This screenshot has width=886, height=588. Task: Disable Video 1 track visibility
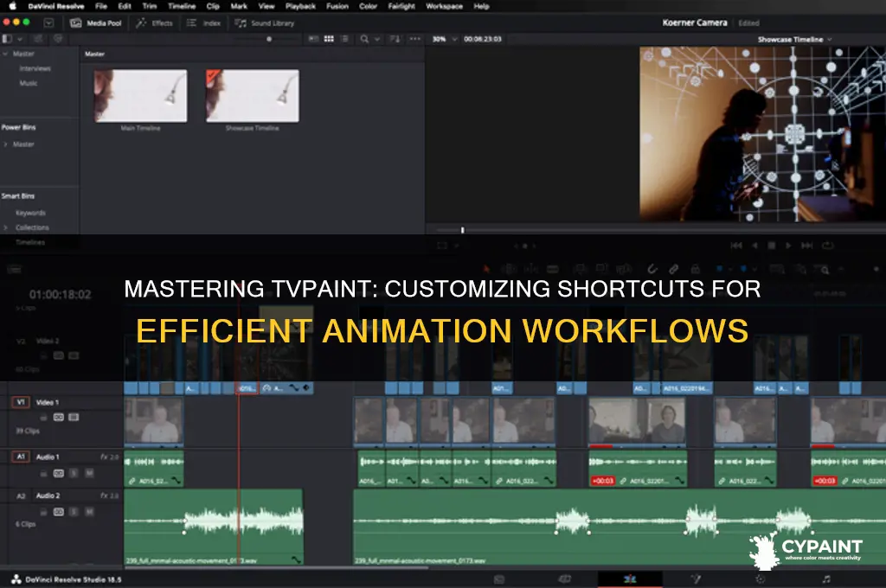tap(74, 418)
